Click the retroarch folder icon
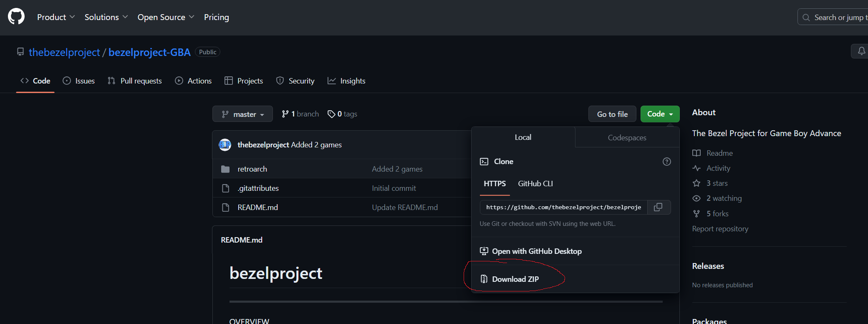The width and height of the screenshot is (868, 324). click(225, 169)
